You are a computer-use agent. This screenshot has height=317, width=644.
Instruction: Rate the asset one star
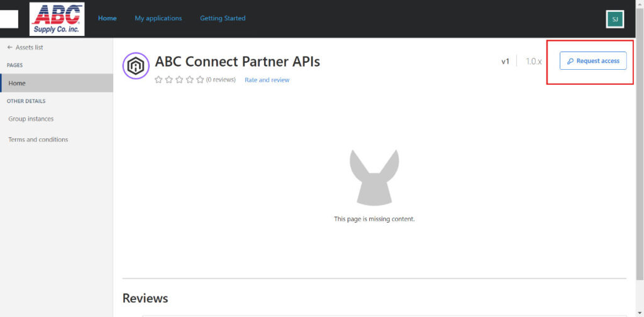click(158, 80)
